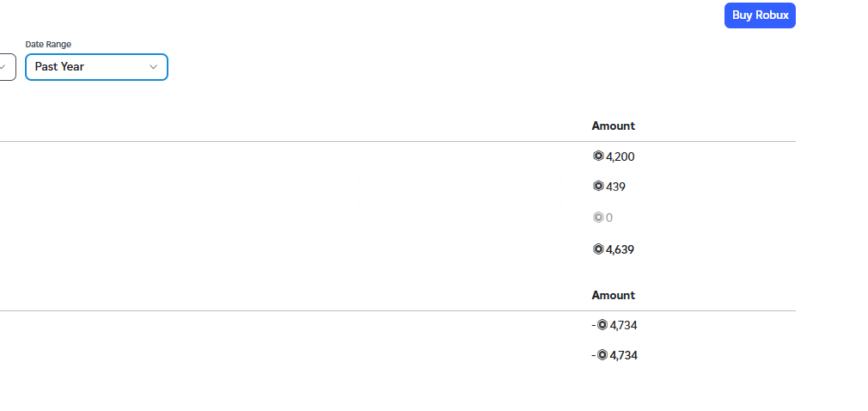Click Robux icon in the first -4,734 row

point(602,325)
